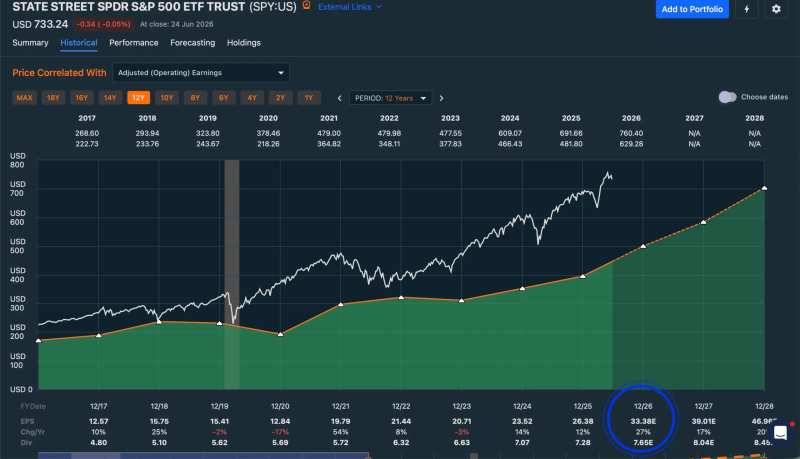The width and height of the screenshot is (800, 459).
Task: Click the Price Correlated With label
Action: pos(59,73)
